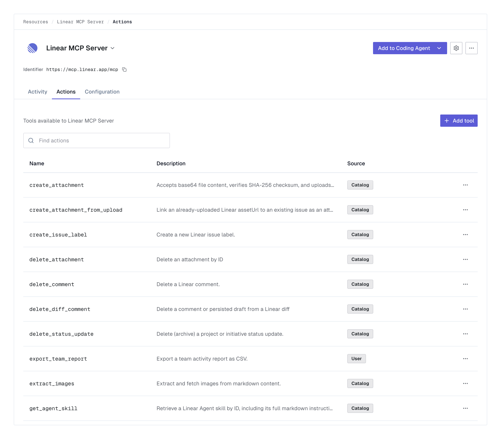Click description 'Create a new Linear issue label.'
Viewport: 504px width, 439px height.
point(196,235)
